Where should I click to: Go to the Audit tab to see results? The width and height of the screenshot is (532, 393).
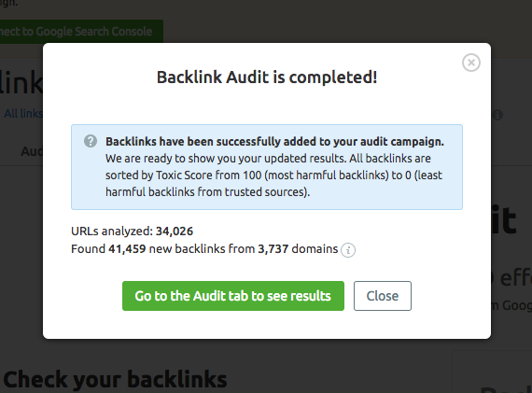click(x=233, y=296)
